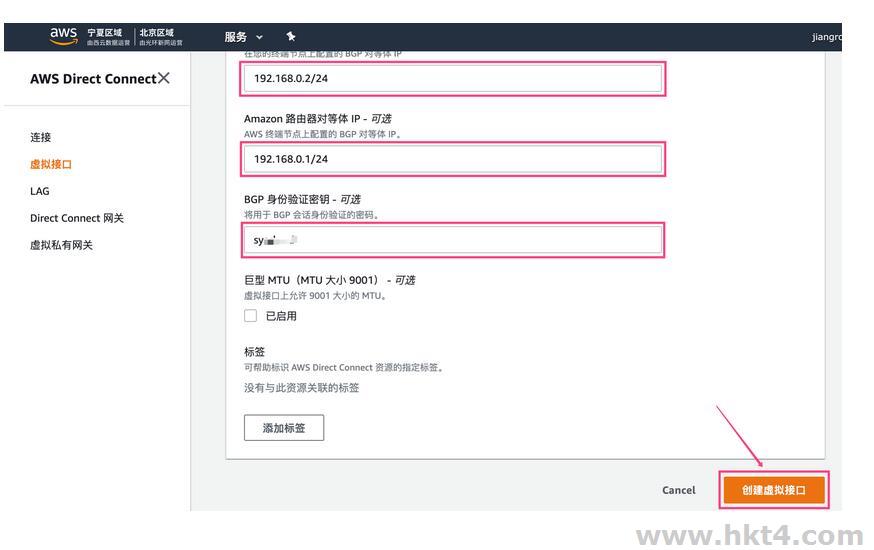
Task: Open LAG in the sidebar
Action: [x=40, y=191]
